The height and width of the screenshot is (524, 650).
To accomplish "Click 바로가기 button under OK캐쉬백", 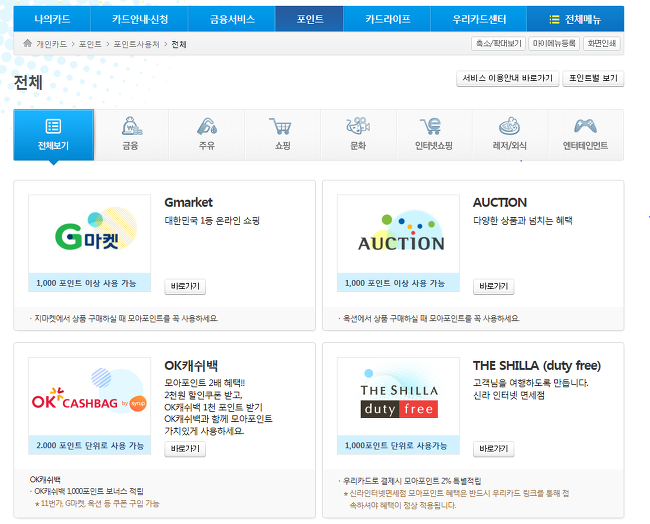I will pos(185,449).
